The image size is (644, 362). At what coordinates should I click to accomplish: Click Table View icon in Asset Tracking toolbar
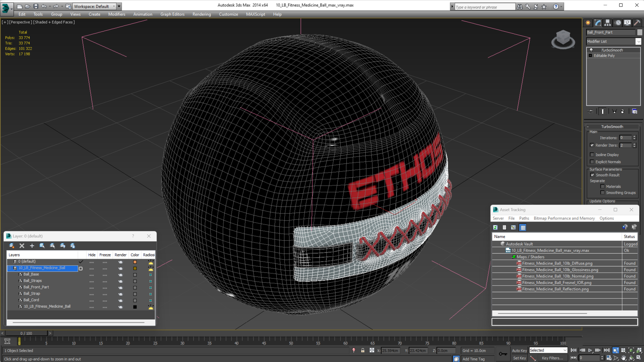[x=523, y=227]
